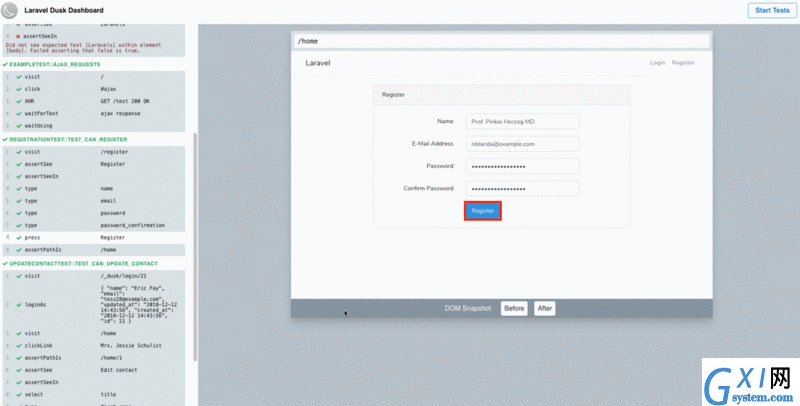
Task: Select the 'type email' step
Action: 94,201
